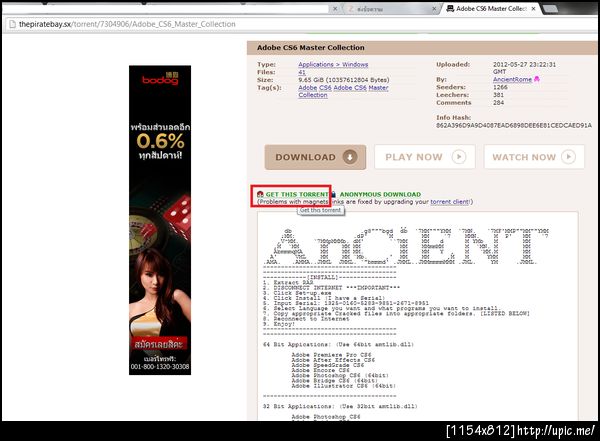Click the ANONYMOUS DOWNLOAD link
The width and height of the screenshot is (600, 441).
point(380,194)
